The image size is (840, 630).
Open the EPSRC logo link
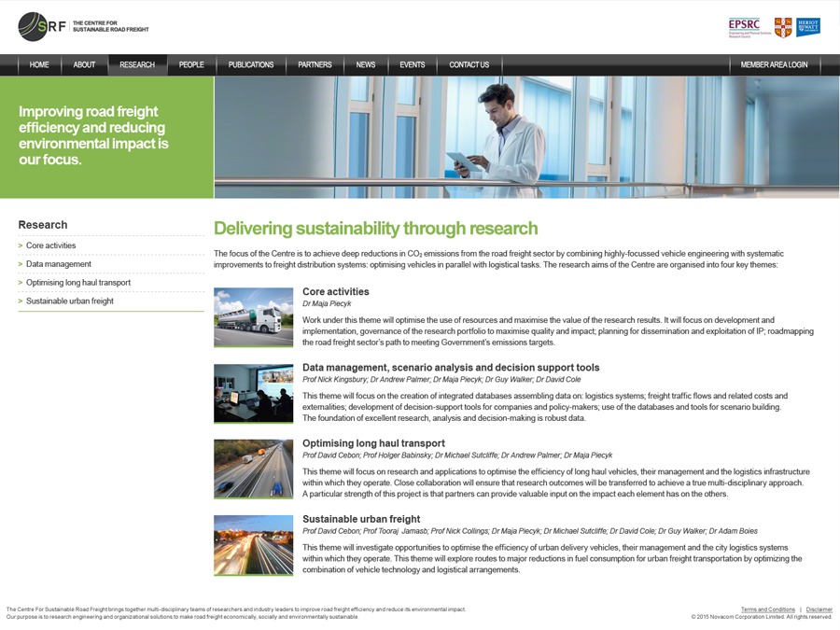point(749,28)
